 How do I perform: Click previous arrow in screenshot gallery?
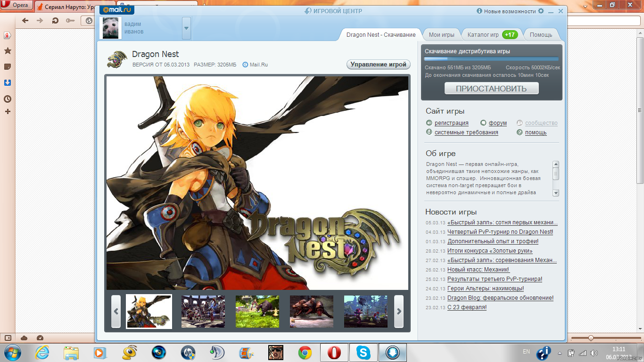[116, 312]
